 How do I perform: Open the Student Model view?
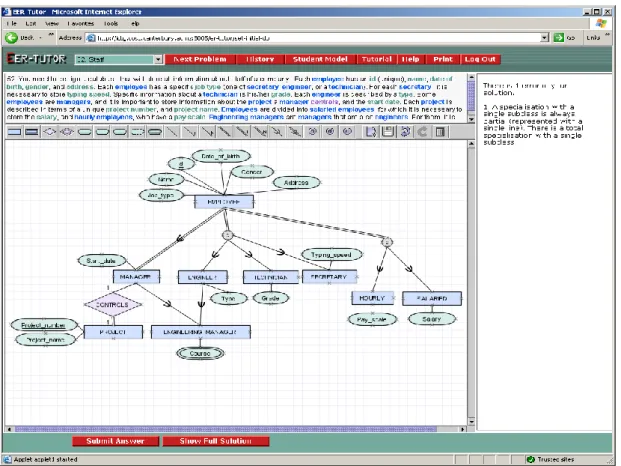pyautogui.click(x=320, y=59)
